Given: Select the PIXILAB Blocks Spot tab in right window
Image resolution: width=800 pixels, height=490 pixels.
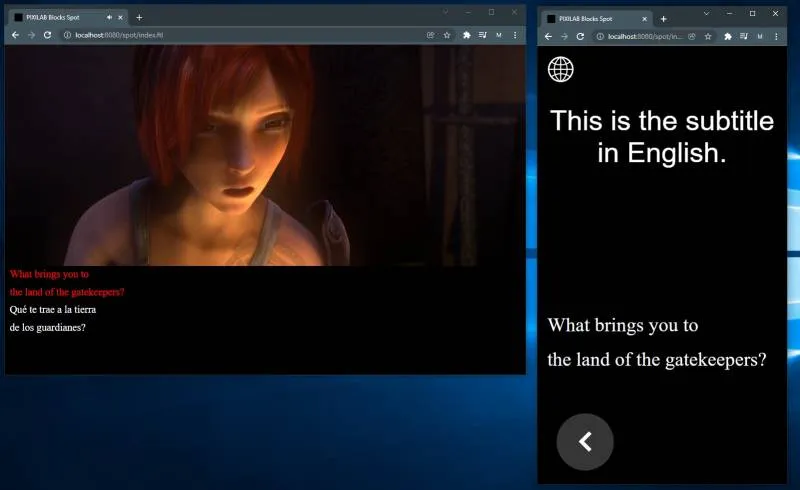Looking at the screenshot, I should (597, 19).
